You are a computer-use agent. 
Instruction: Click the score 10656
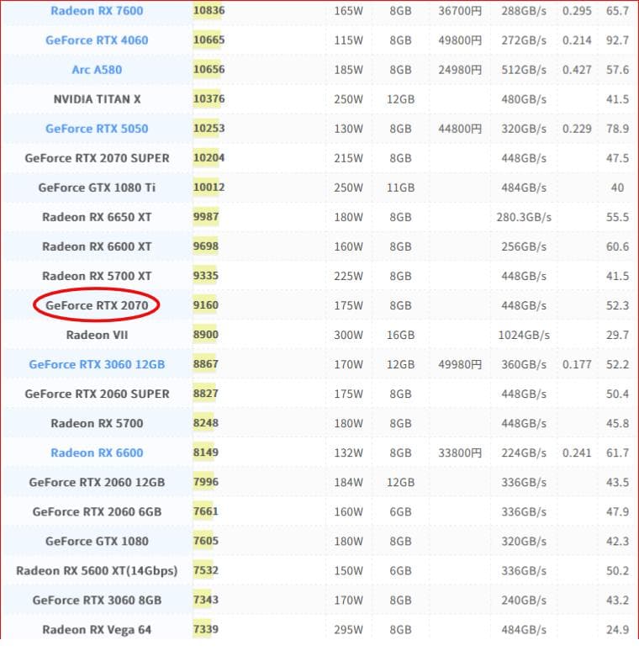209,70
